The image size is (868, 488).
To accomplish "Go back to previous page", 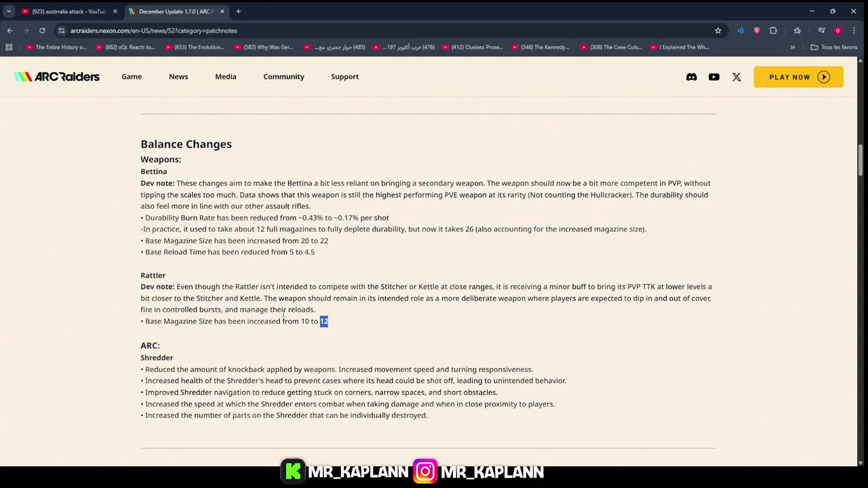I will coord(9,30).
